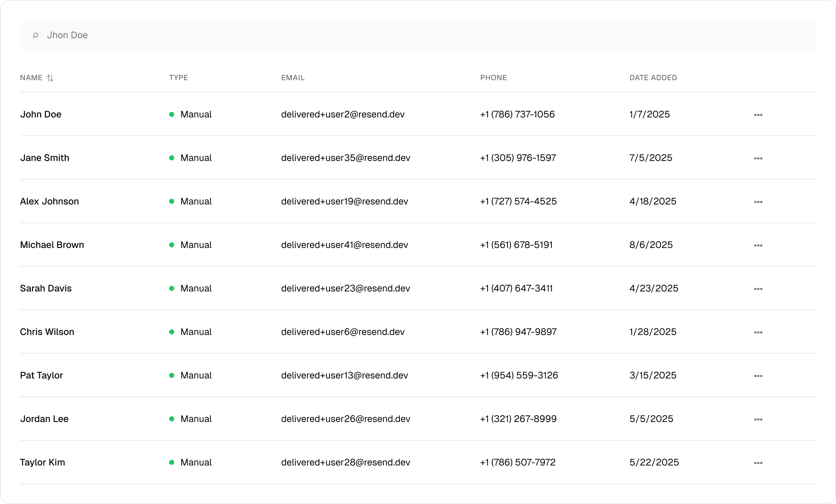Open the more options menu for Jordan Lee

click(758, 419)
